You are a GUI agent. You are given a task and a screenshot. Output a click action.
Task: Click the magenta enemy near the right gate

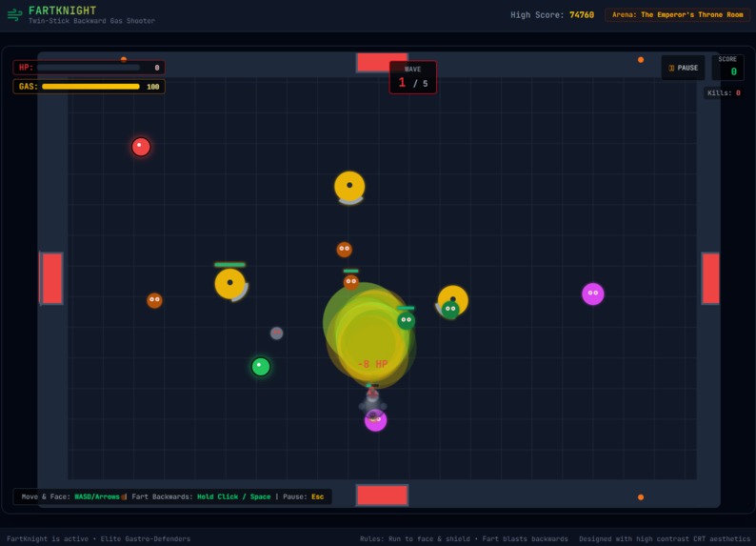pos(593,293)
